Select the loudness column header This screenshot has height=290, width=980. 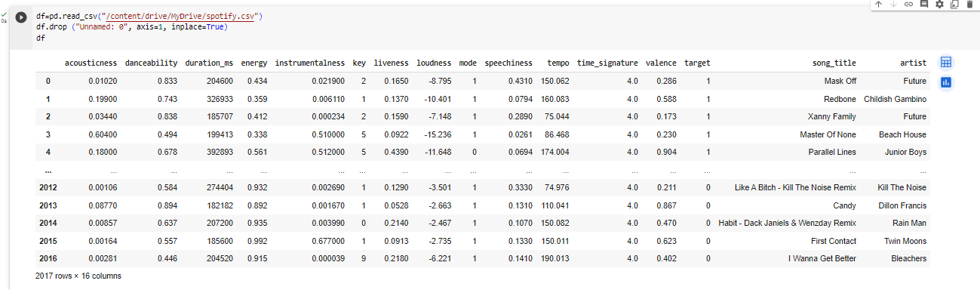(x=434, y=63)
